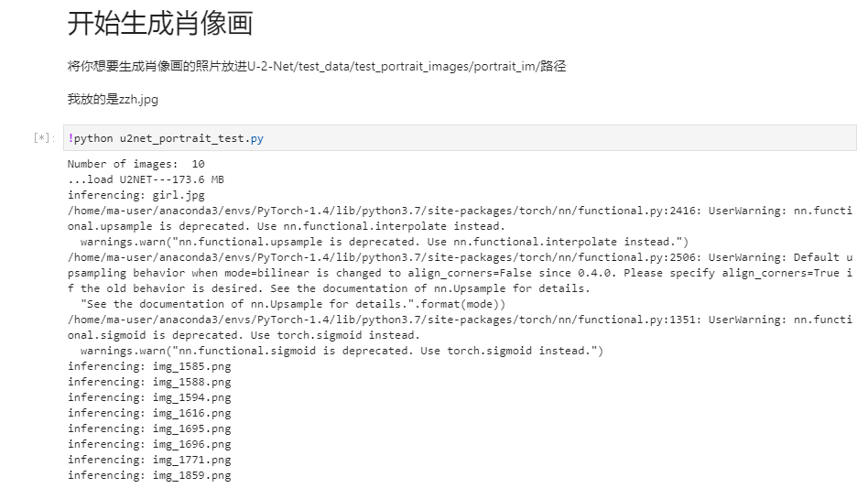Image resolution: width=868 pixels, height=488 pixels.
Task: Click the inferencing: img_1585.png line
Action: [x=149, y=366]
